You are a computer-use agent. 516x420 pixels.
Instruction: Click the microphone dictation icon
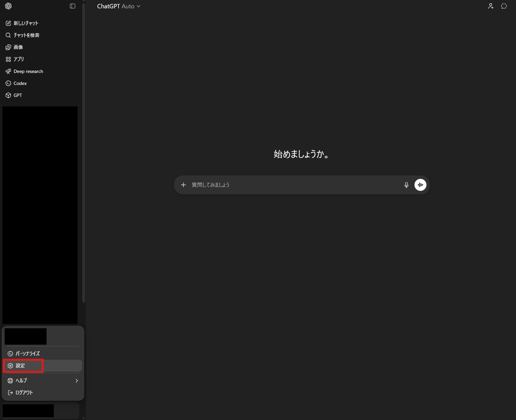click(x=406, y=185)
